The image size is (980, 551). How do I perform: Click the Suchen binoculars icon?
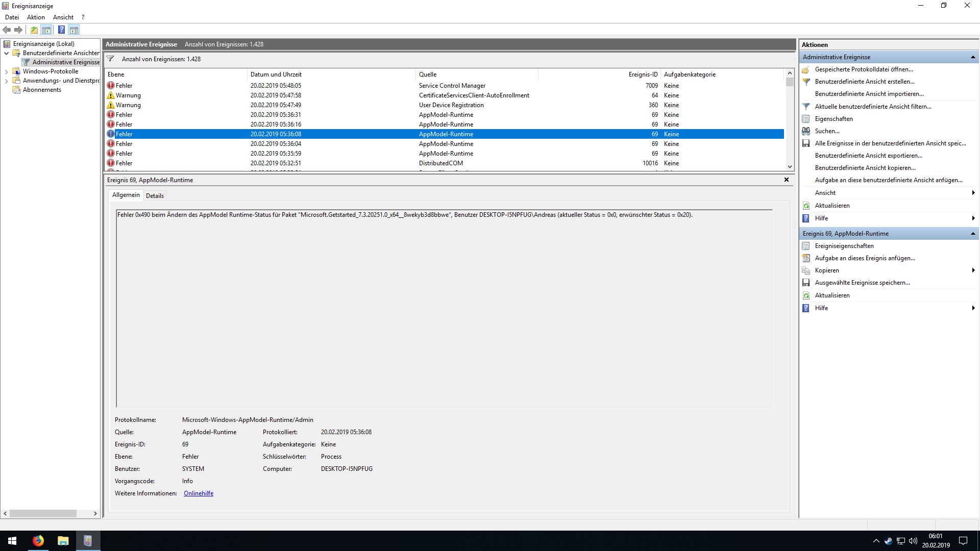[806, 131]
